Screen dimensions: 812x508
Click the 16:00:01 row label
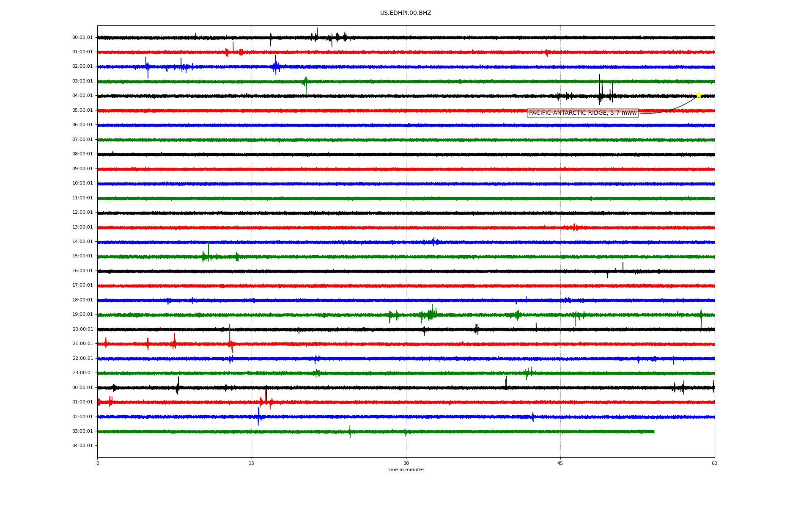pyautogui.click(x=82, y=271)
